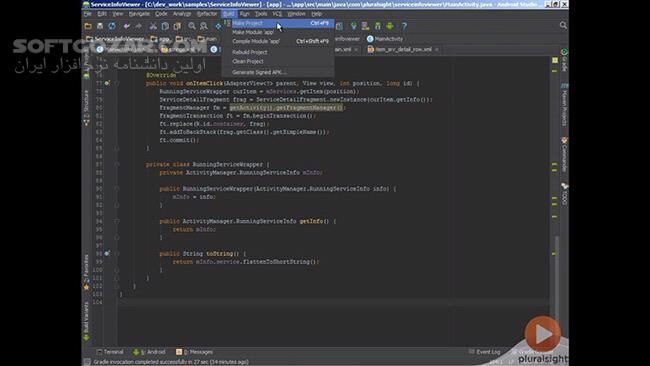Open the Structure side panel
The height and width of the screenshot is (366, 650).
pyautogui.click(x=86, y=108)
